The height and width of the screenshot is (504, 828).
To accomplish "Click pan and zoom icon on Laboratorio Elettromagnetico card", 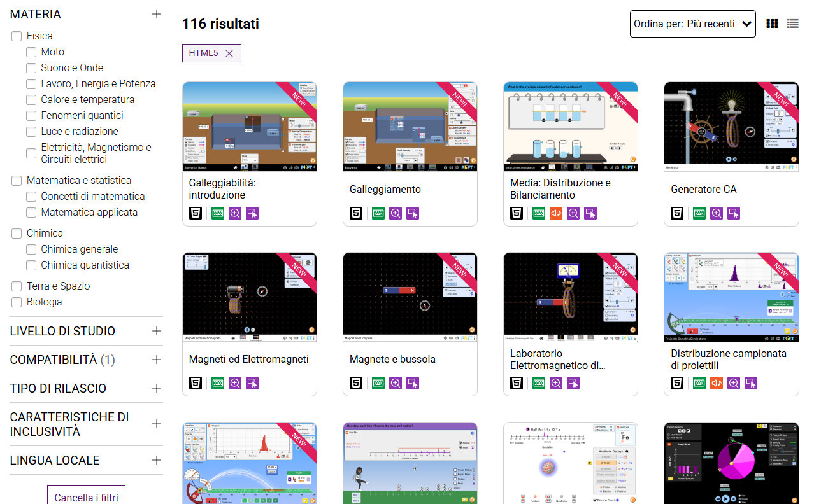I will tap(556, 383).
